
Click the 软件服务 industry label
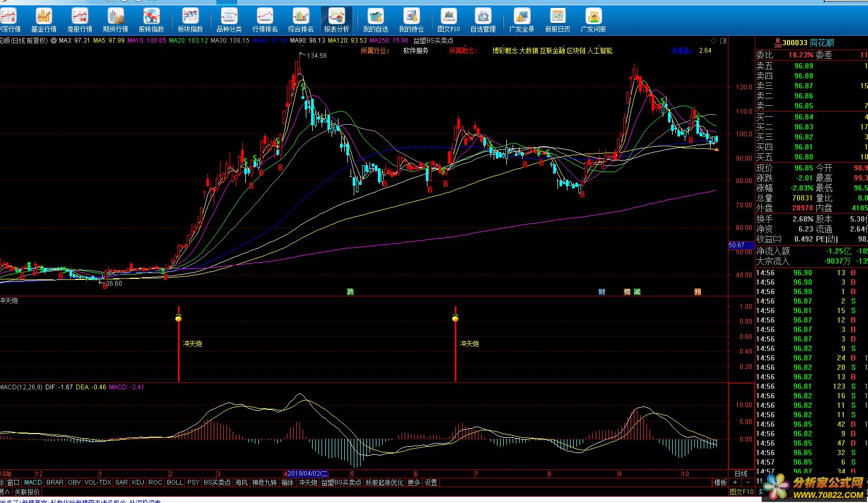click(416, 51)
